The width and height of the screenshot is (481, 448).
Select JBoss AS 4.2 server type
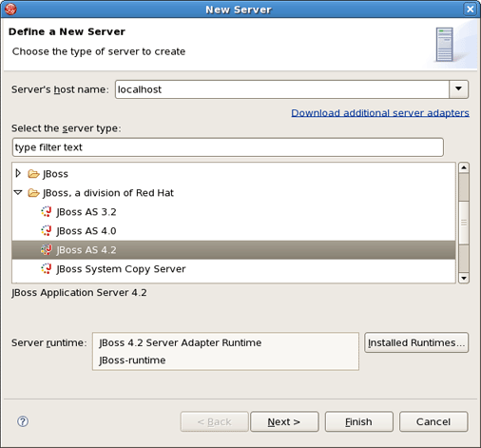234,250
